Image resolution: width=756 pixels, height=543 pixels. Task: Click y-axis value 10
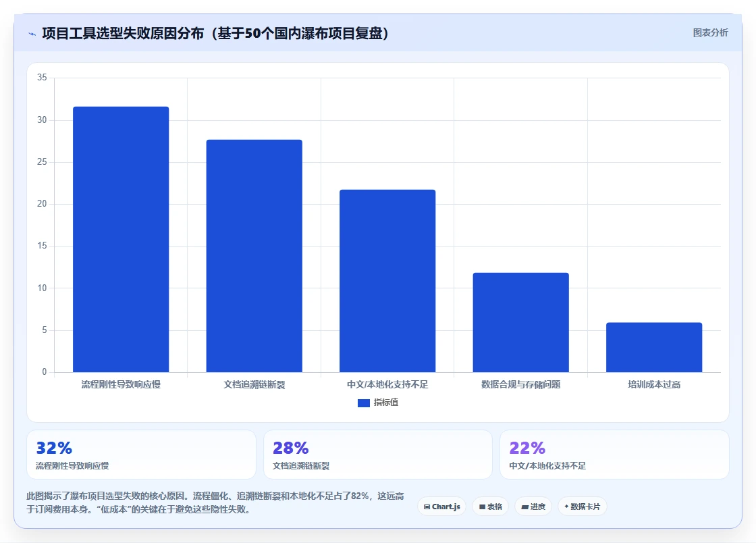(42, 288)
